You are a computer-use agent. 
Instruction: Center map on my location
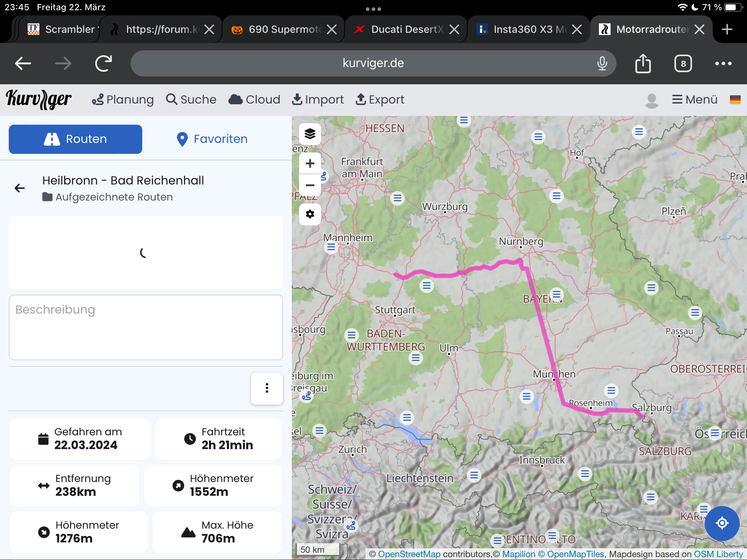pyautogui.click(x=722, y=523)
